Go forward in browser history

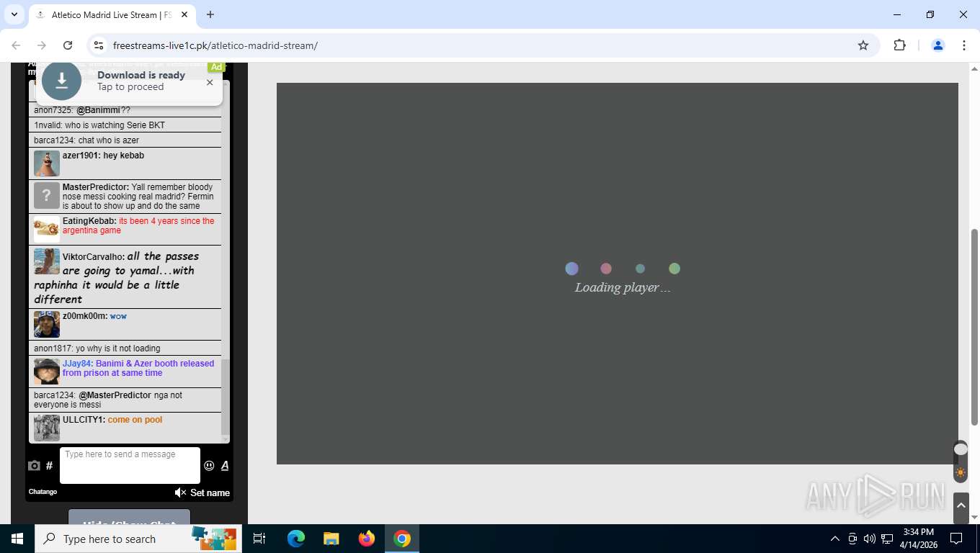pyautogui.click(x=42, y=45)
